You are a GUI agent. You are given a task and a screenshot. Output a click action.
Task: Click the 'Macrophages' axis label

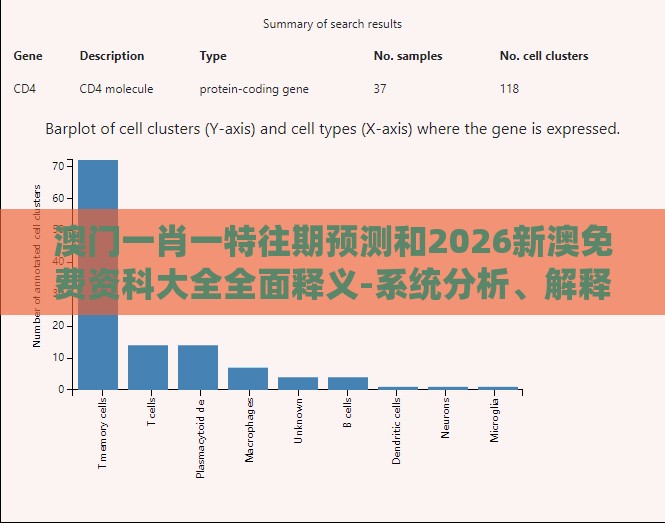[249, 430]
